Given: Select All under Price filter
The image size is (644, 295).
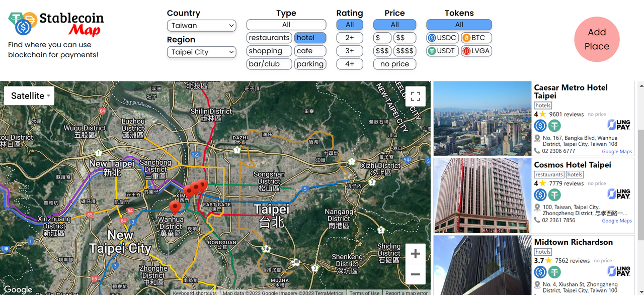Looking at the screenshot, I should click(394, 25).
